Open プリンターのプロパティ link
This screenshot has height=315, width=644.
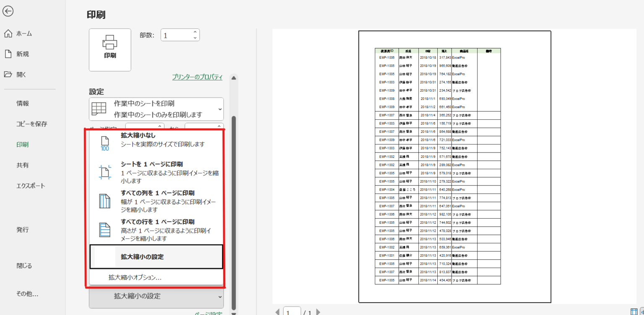pos(197,77)
